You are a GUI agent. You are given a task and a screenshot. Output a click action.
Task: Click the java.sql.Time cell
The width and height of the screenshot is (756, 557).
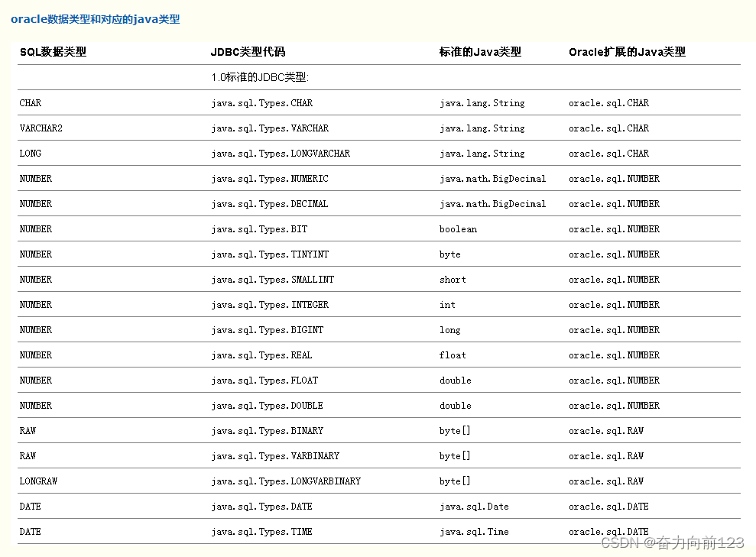click(x=474, y=532)
